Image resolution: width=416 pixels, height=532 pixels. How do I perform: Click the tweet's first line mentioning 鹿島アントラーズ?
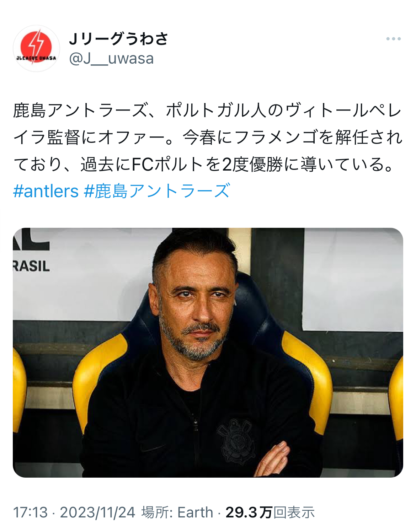pyautogui.click(x=207, y=110)
